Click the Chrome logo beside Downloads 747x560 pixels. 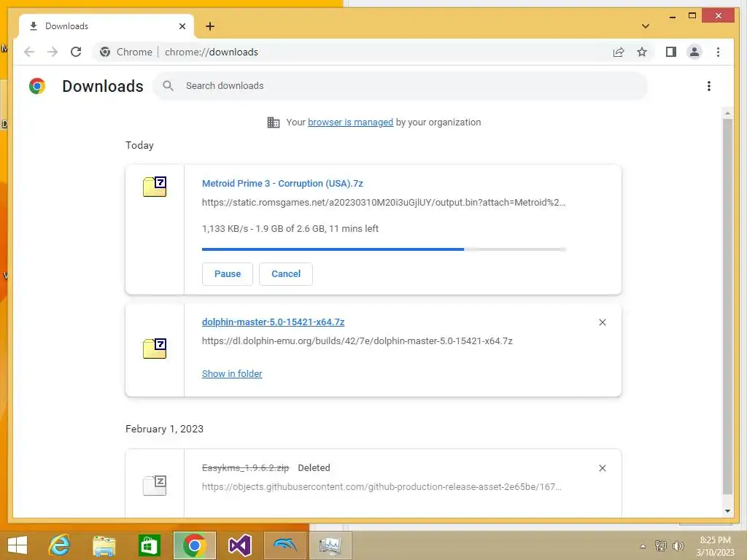(37, 86)
